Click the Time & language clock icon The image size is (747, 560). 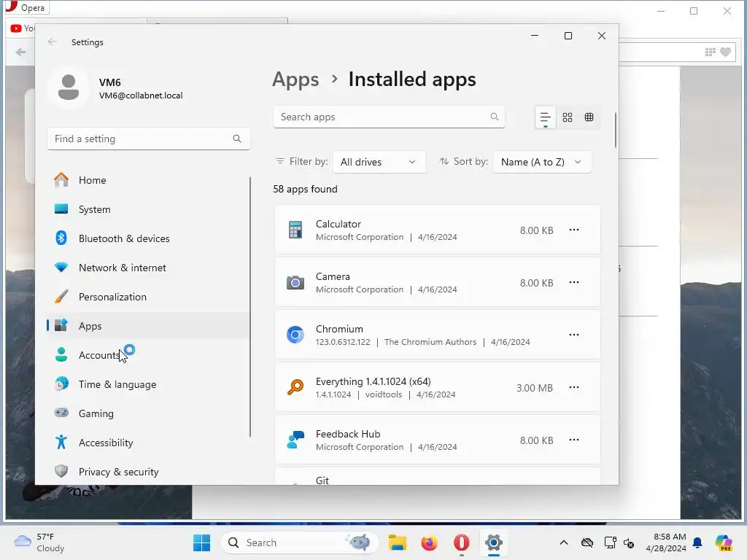click(61, 384)
